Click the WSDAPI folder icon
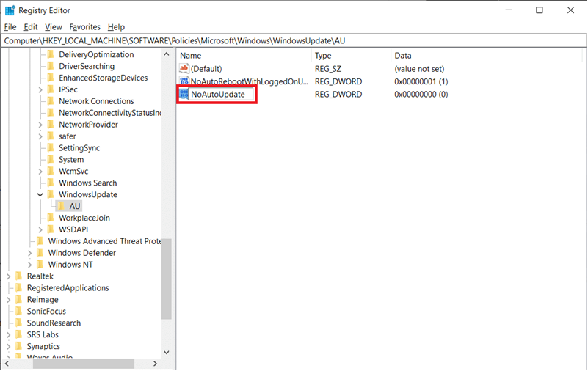This screenshot has width=588, height=371. coord(51,229)
